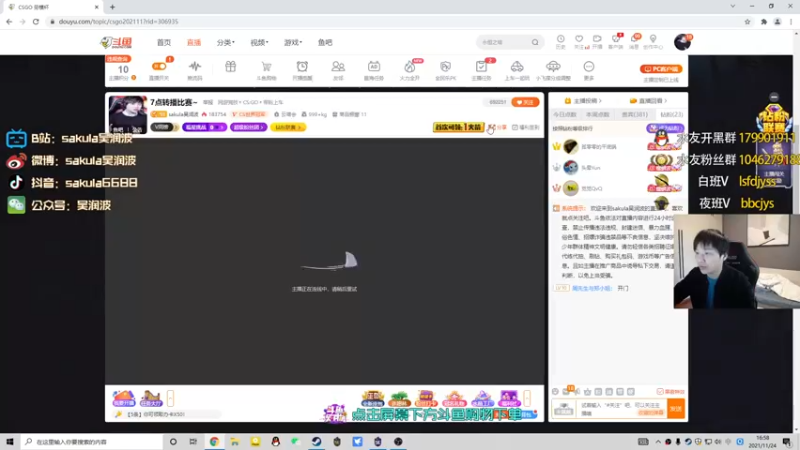This screenshot has height=450, width=800.
Task: Expand the 直播回看 panel header
Action: point(648,101)
